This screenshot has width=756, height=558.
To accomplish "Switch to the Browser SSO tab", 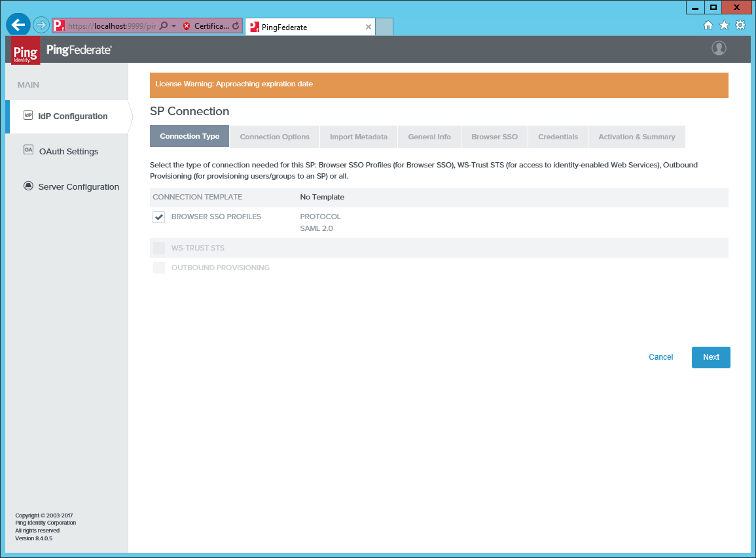I will 495,137.
